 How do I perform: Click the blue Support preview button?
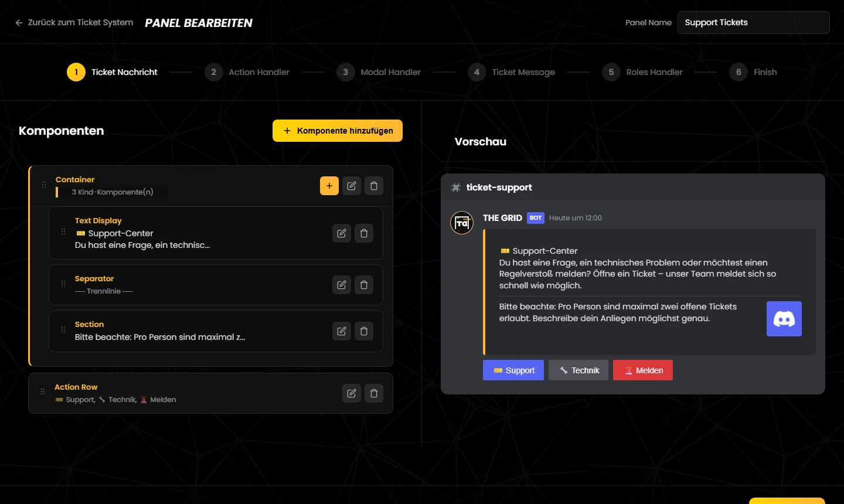pos(513,370)
